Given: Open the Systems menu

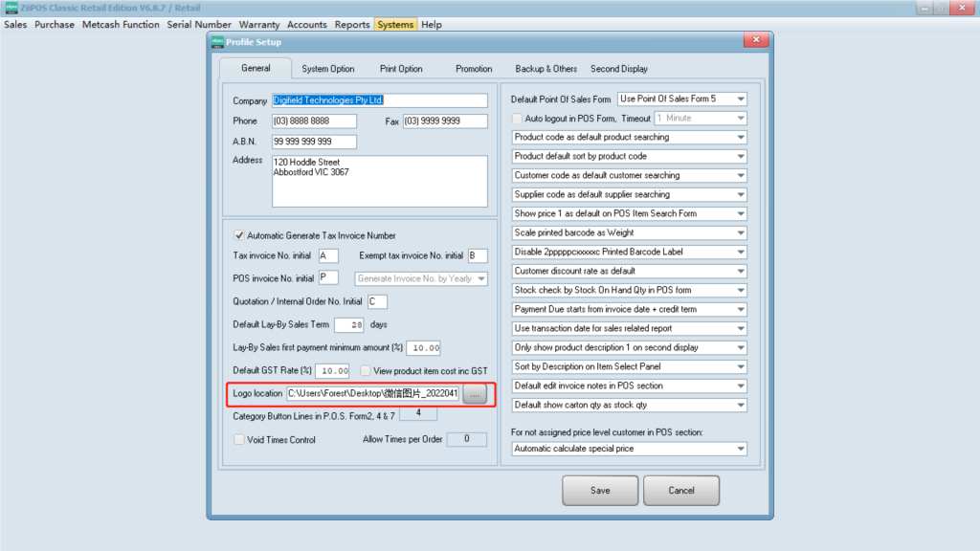Looking at the screenshot, I should pos(395,24).
